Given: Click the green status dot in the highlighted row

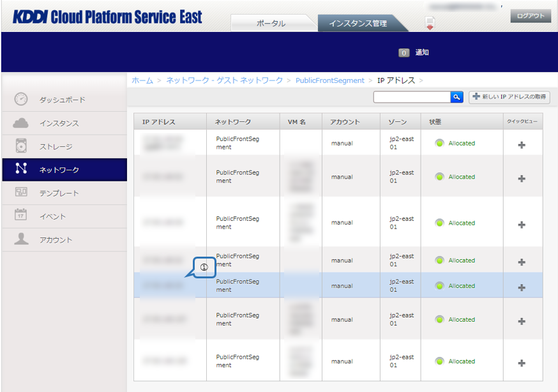Looking at the screenshot, I should tap(439, 285).
